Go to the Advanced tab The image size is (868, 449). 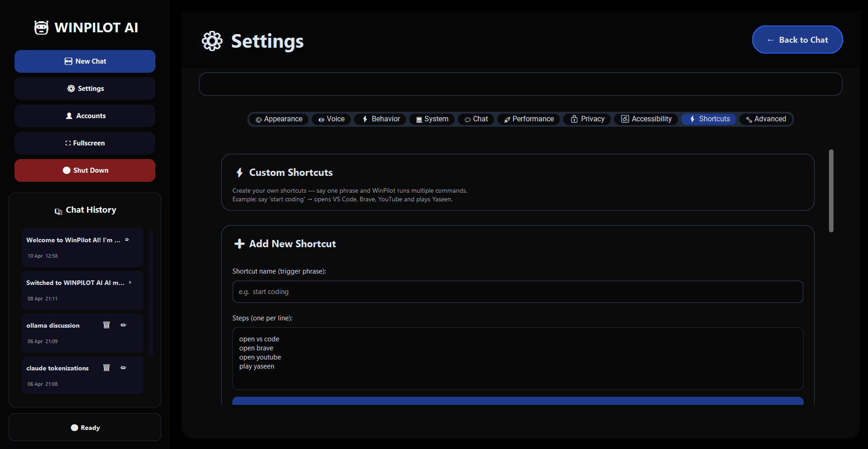766,119
